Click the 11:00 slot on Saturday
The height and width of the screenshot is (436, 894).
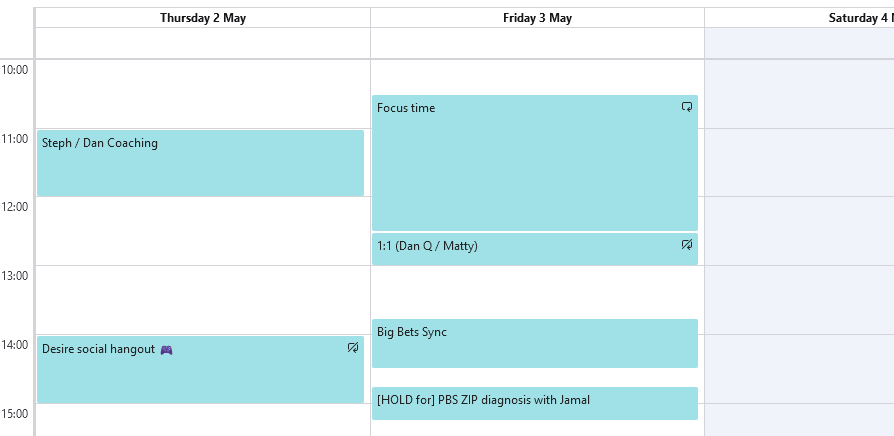click(x=799, y=162)
